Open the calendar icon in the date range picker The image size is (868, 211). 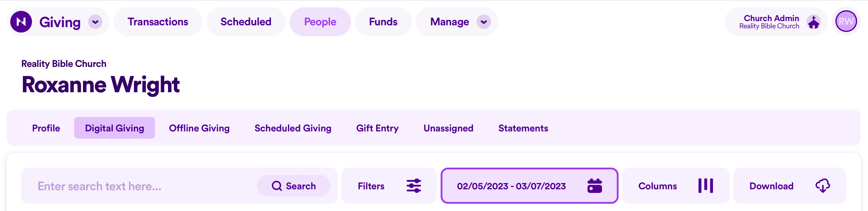click(x=595, y=185)
